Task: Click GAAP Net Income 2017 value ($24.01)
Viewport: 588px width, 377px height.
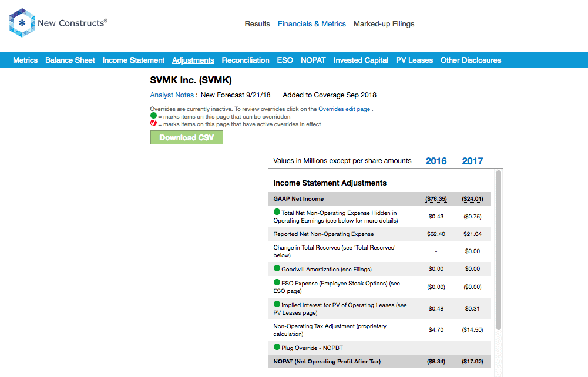Action: coord(472,199)
